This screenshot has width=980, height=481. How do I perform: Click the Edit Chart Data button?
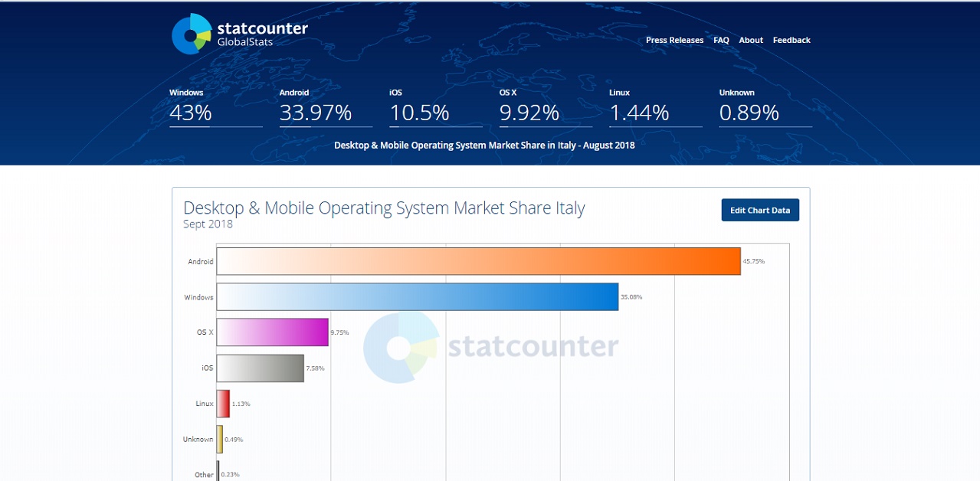pyautogui.click(x=760, y=210)
